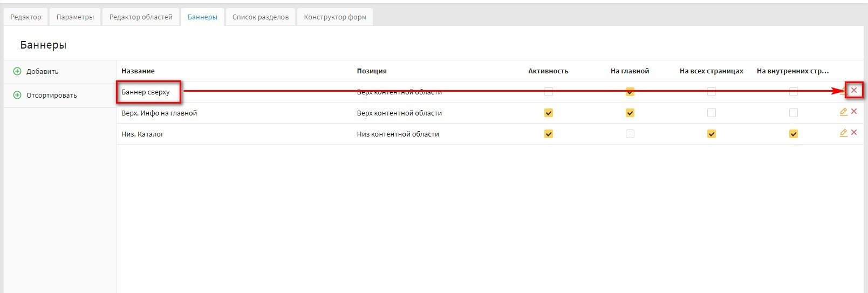Edit the Низ. Каталог banner with pencil
868x293 pixels.
843,133
